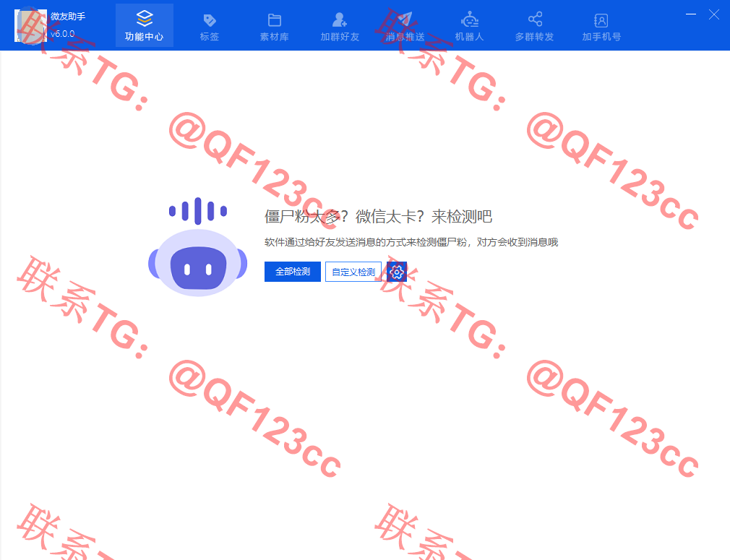Select the 消息推送 tab
Screen dimensions: 730x560
point(405,25)
